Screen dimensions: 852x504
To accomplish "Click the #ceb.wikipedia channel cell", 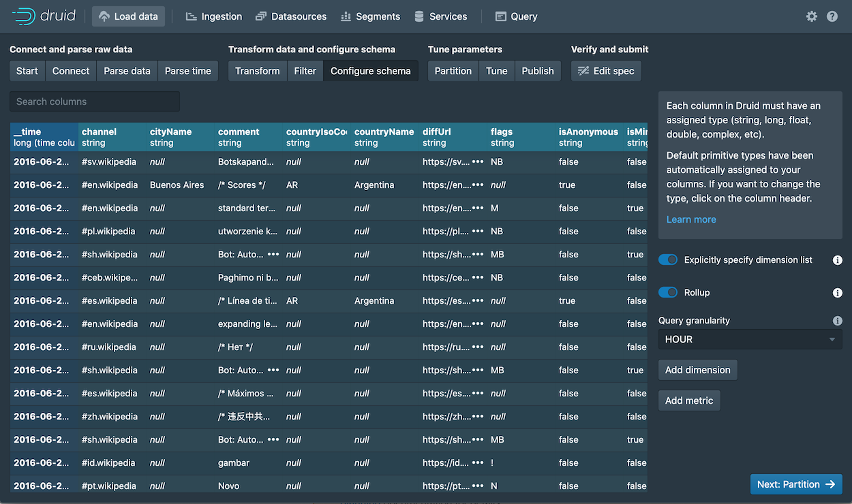I will 112,278.
